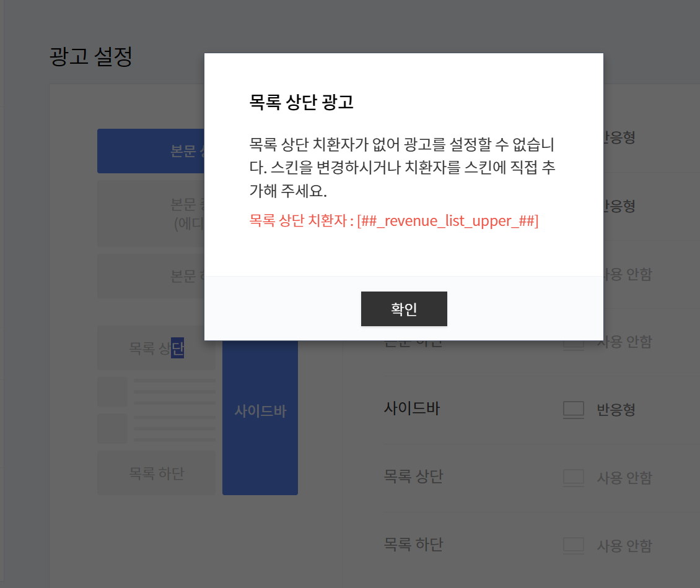The height and width of the screenshot is (588, 700).
Task: Select the 목록 상단 block in layout diagram
Action: pos(156,347)
